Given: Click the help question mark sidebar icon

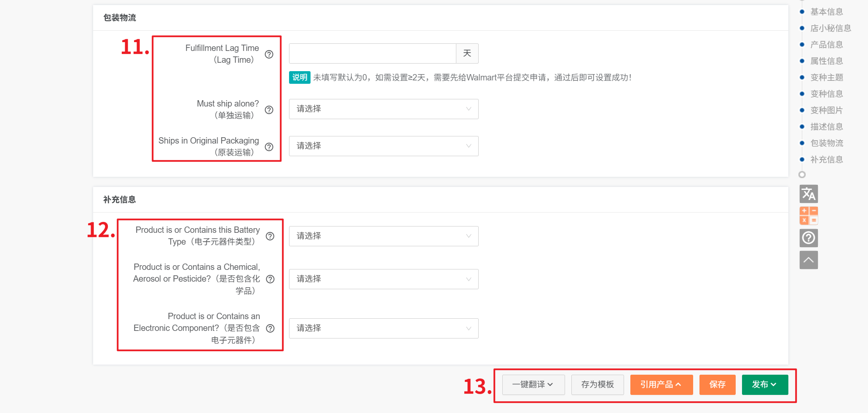Looking at the screenshot, I should point(808,238).
